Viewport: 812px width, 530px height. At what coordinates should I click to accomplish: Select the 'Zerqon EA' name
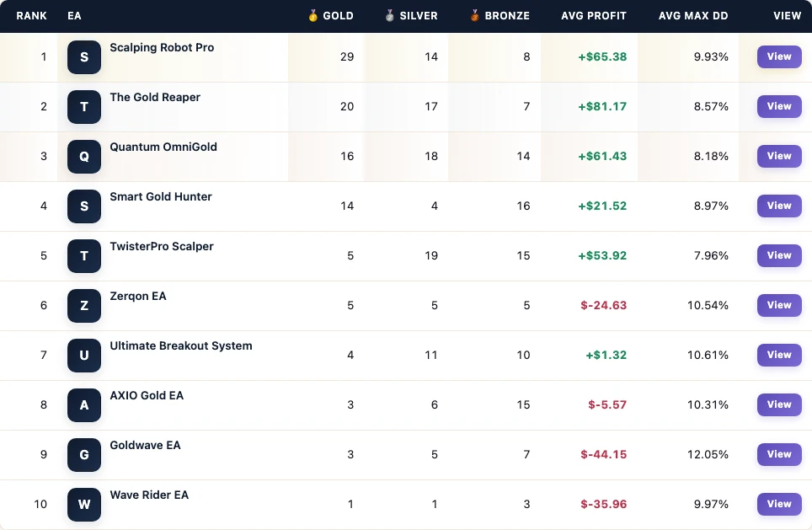click(x=138, y=297)
